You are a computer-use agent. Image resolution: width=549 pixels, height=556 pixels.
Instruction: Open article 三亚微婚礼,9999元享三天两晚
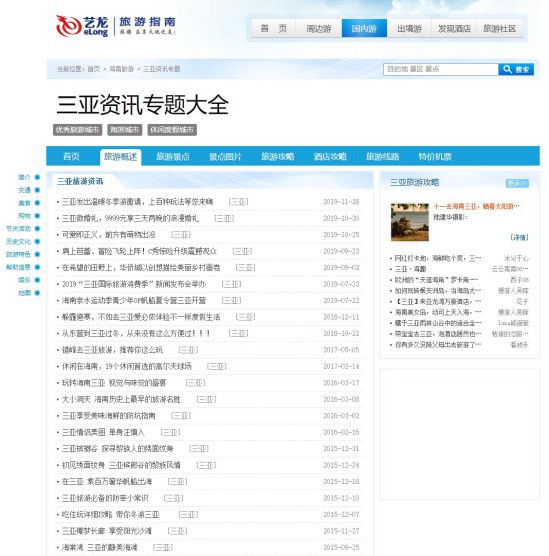point(131,218)
